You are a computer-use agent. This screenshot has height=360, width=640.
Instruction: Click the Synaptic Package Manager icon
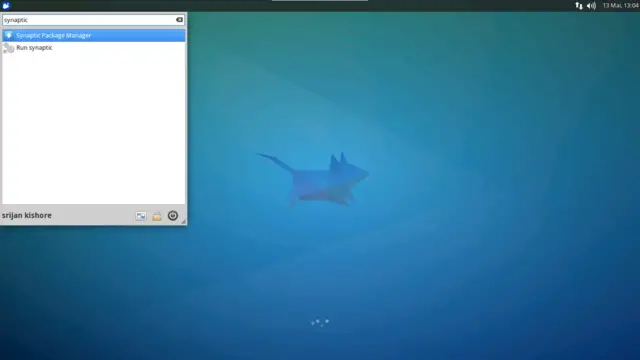pyautogui.click(x=9, y=36)
